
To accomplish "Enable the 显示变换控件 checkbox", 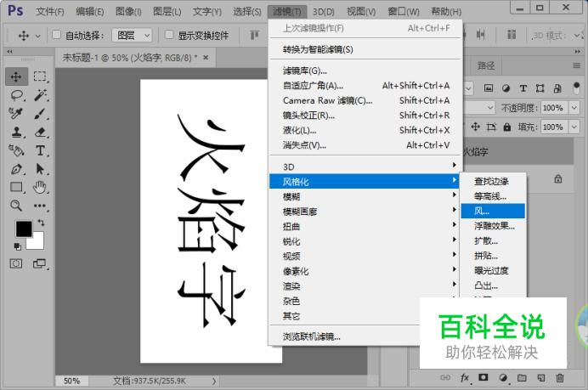I will (x=169, y=35).
